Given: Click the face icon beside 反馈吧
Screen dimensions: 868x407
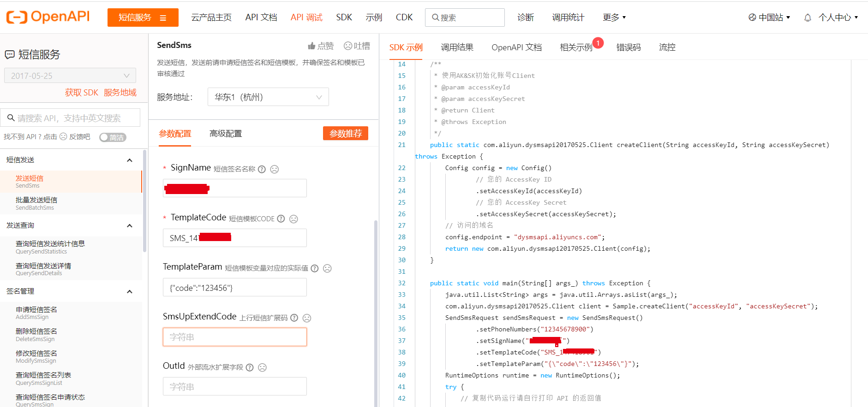Looking at the screenshot, I should point(63,137).
